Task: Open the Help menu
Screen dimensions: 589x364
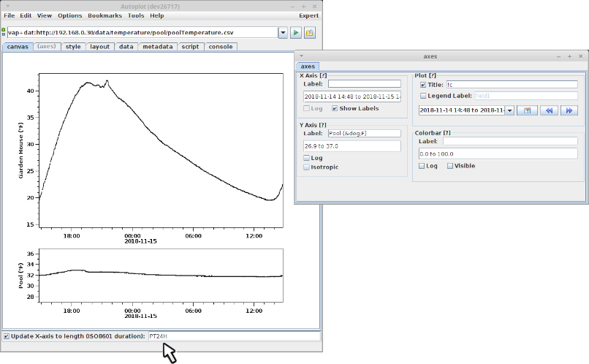Action: point(157,16)
